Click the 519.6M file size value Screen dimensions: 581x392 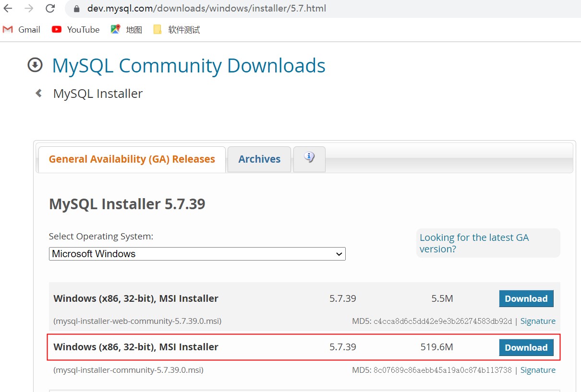pyautogui.click(x=437, y=347)
